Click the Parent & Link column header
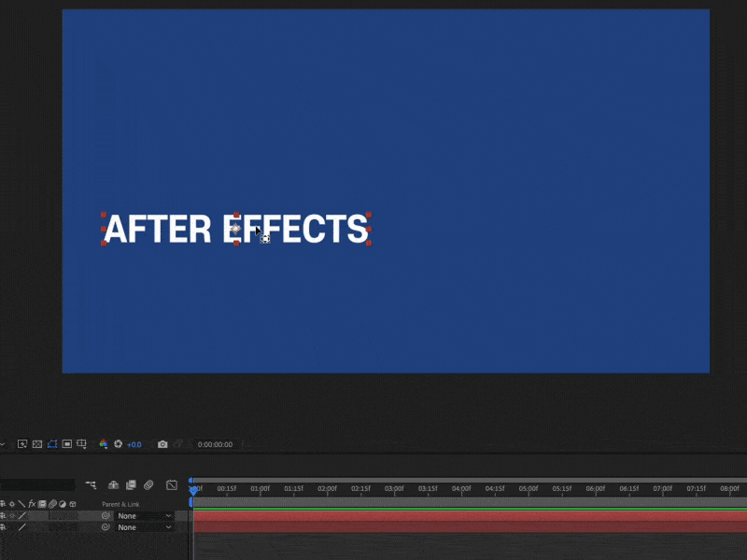Viewport: 747px width, 560px height. 120,504
